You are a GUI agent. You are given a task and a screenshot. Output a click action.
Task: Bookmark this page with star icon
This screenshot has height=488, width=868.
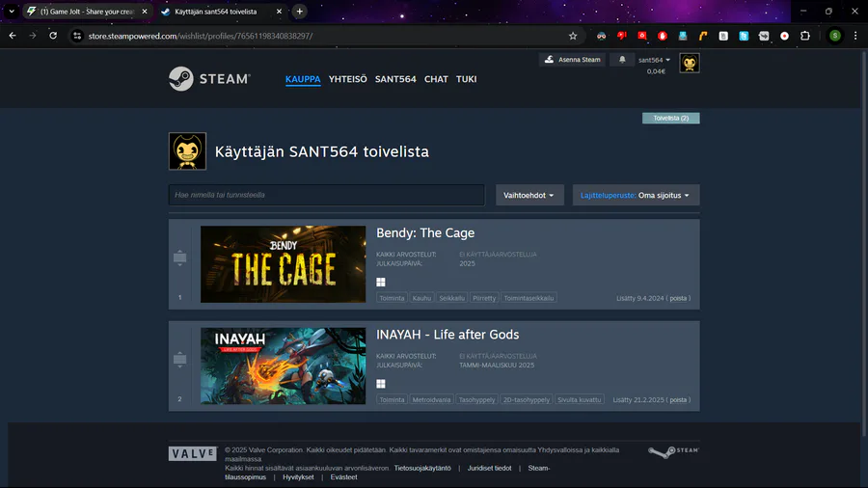573,36
